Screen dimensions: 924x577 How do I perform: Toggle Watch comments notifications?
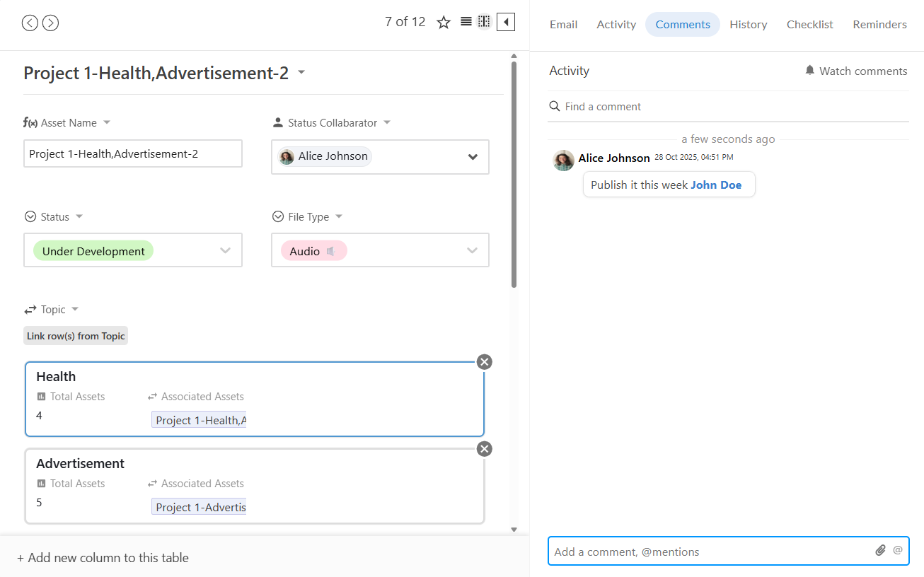pos(855,71)
